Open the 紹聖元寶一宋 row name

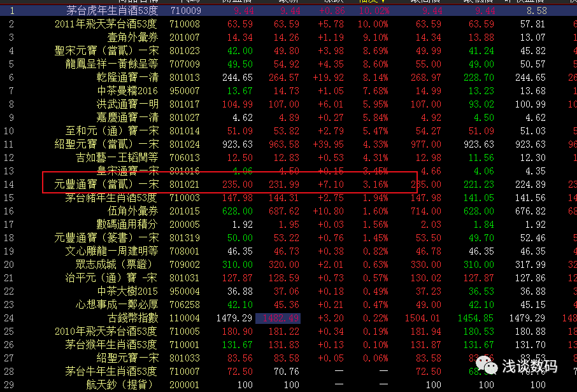coord(127,358)
